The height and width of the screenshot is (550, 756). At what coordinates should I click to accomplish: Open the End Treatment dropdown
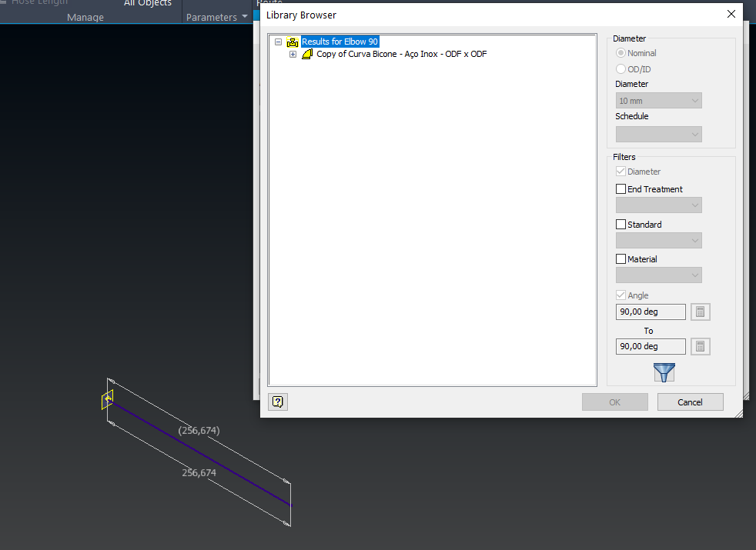[658, 205]
